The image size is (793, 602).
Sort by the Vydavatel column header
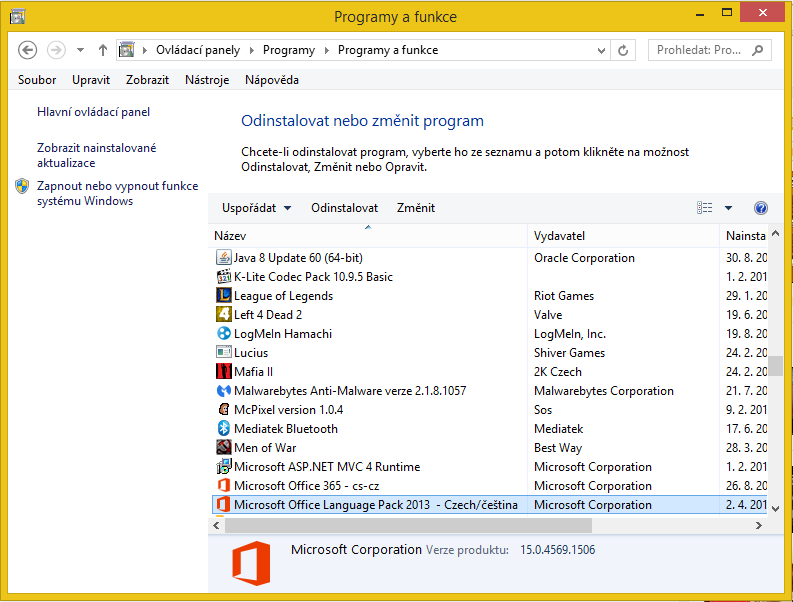pyautogui.click(x=623, y=236)
